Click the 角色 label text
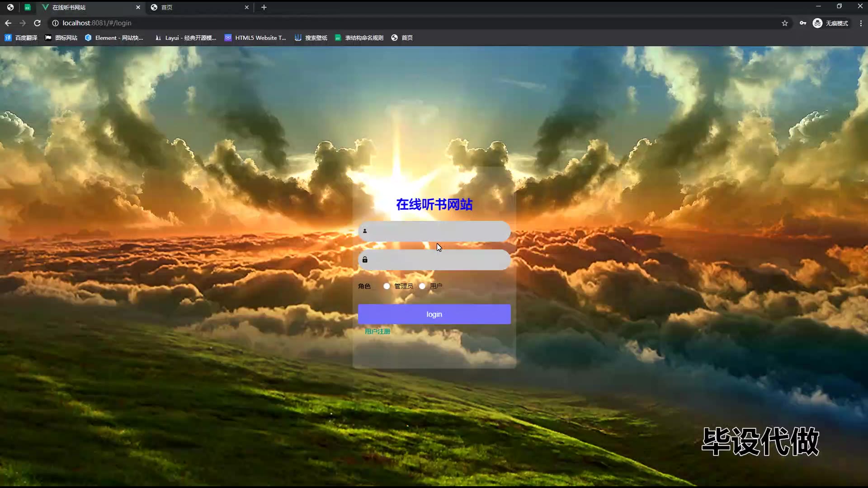This screenshot has height=488, width=868. tap(364, 286)
